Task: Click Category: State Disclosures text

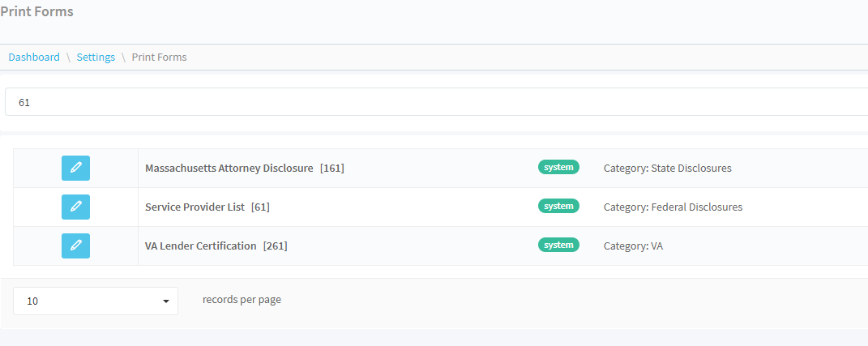Action: pyautogui.click(x=667, y=169)
